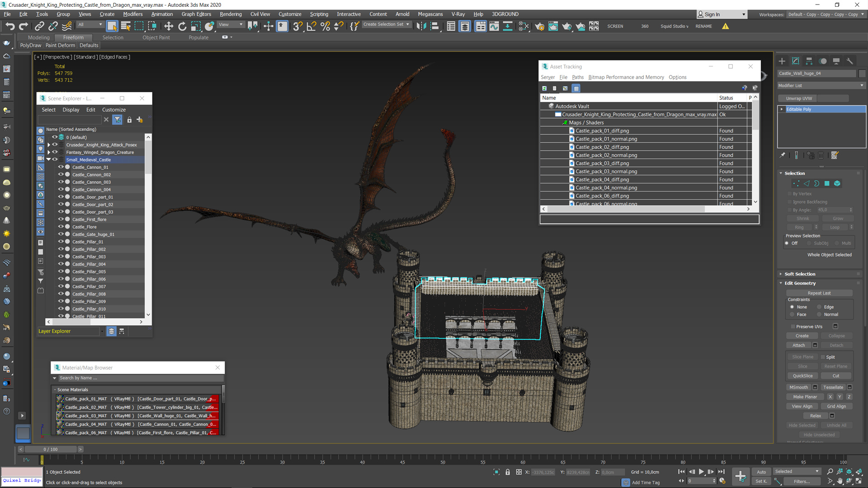Click the object color swatch beside name
The width and height of the screenshot is (868, 488).
pyautogui.click(x=862, y=74)
